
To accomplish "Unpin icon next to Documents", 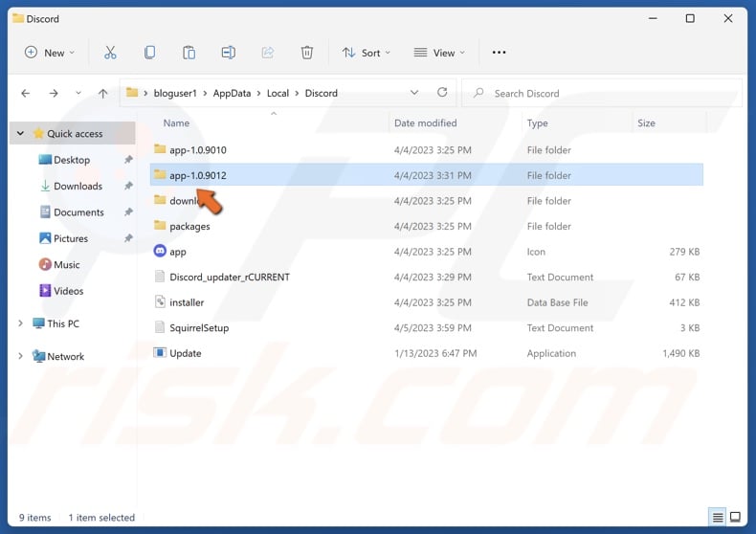I will click(128, 211).
